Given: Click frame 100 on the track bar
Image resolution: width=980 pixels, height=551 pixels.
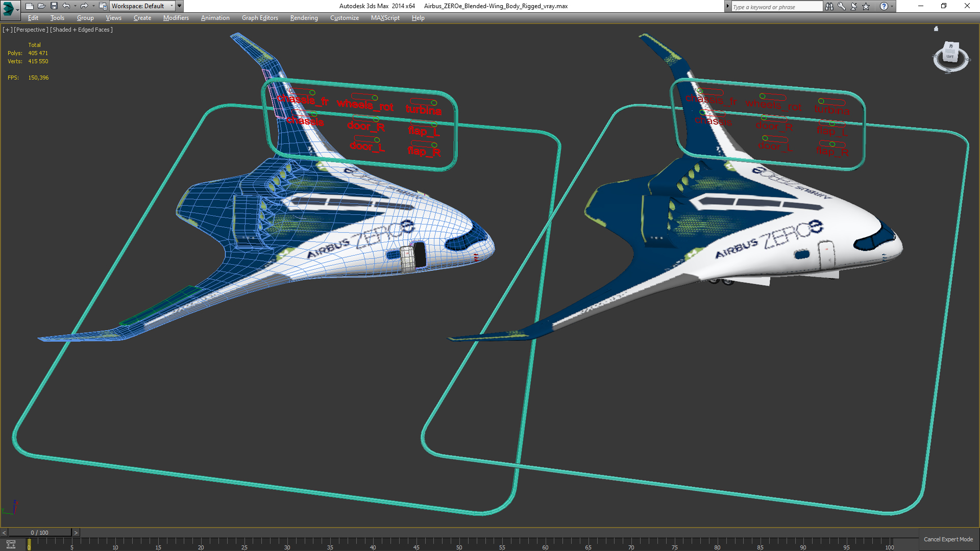Looking at the screenshot, I should (x=890, y=544).
